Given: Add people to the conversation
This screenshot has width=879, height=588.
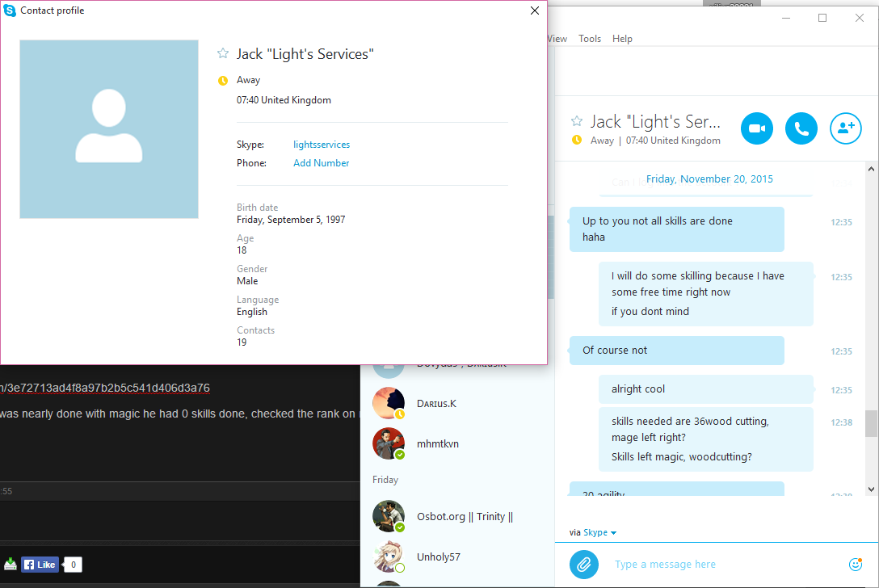Looking at the screenshot, I should 845,128.
